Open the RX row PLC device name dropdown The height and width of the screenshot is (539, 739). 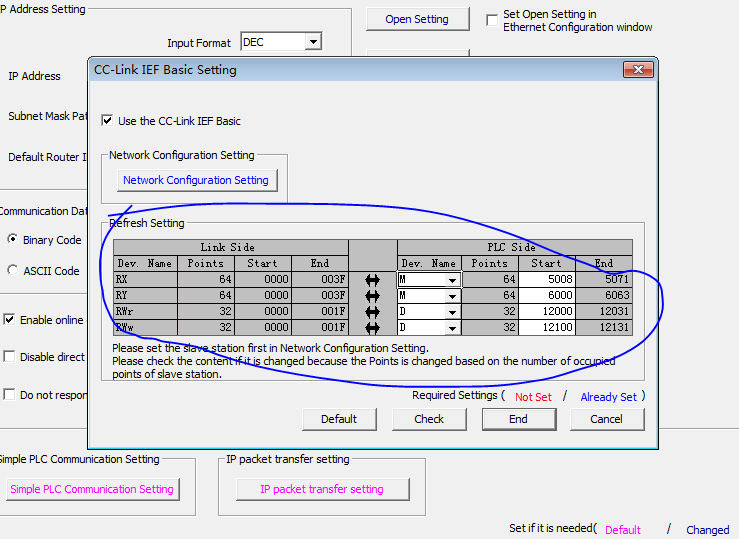(452, 281)
